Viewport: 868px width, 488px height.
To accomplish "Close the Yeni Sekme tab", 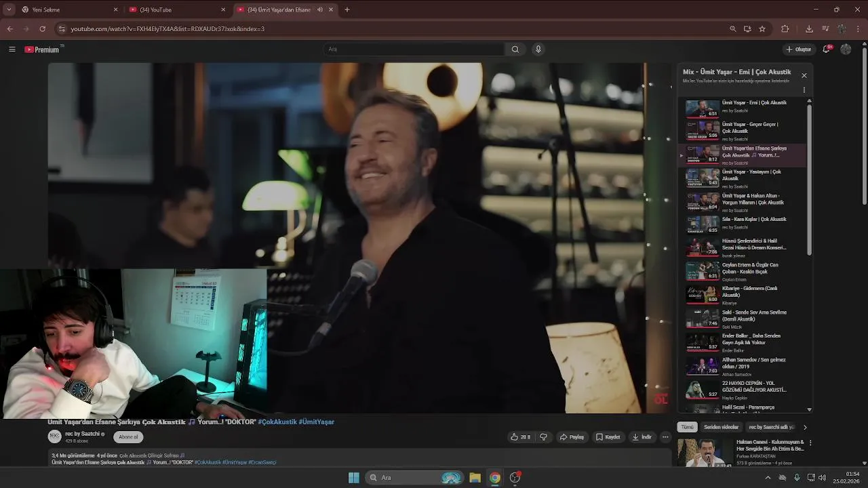I will coord(115,9).
